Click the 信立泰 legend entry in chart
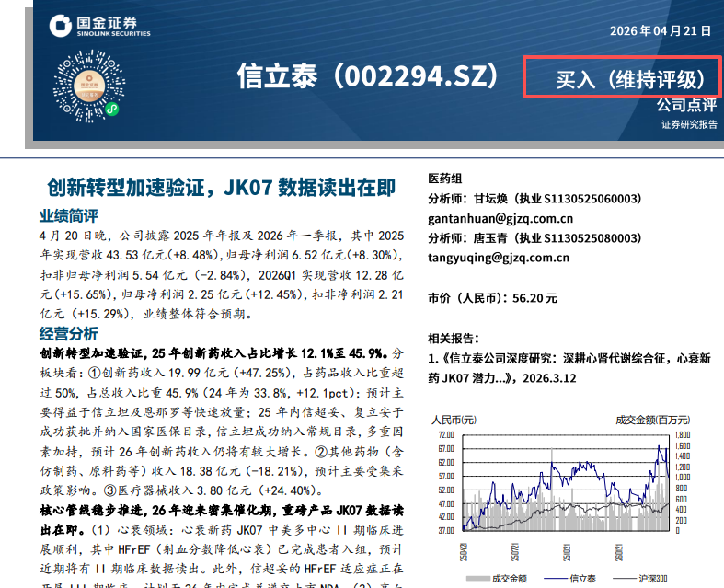This screenshot has height=588, width=724. coord(569,578)
